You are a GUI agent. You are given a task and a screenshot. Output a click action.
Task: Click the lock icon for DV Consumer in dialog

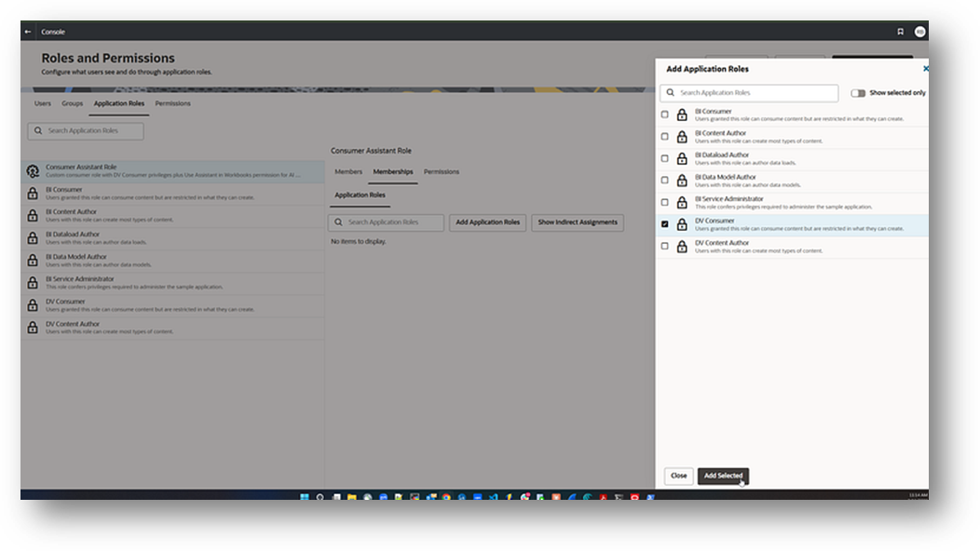click(x=682, y=224)
